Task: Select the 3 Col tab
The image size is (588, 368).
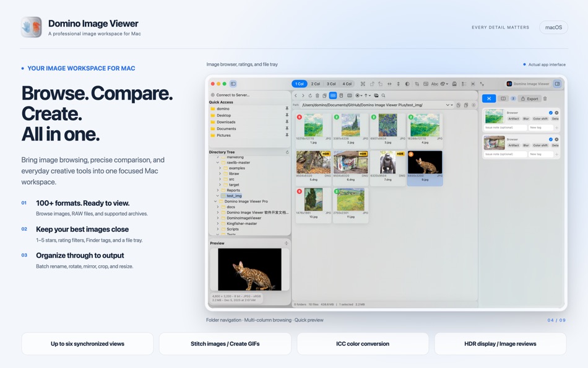Action: (331, 84)
